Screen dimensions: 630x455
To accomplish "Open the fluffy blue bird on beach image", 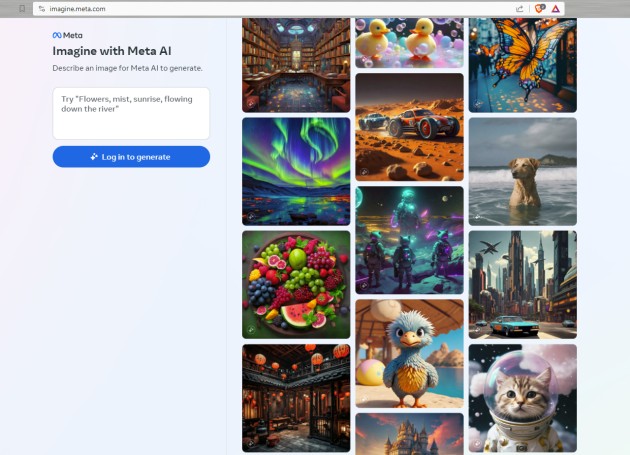I will coord(409,354).
